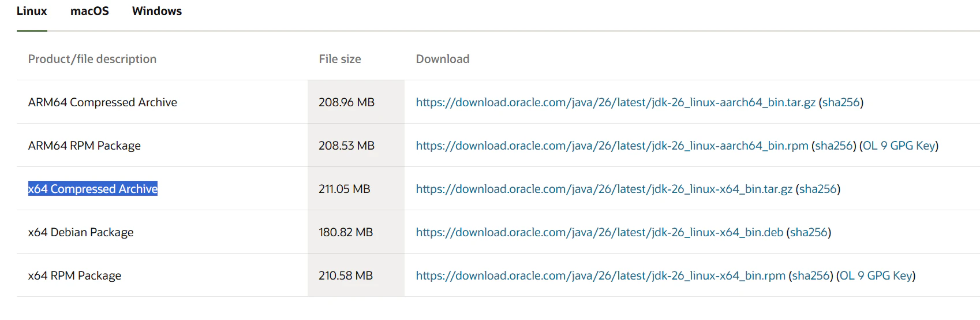Open sha256 link for x64 RPM Package

tap(811, 276)
